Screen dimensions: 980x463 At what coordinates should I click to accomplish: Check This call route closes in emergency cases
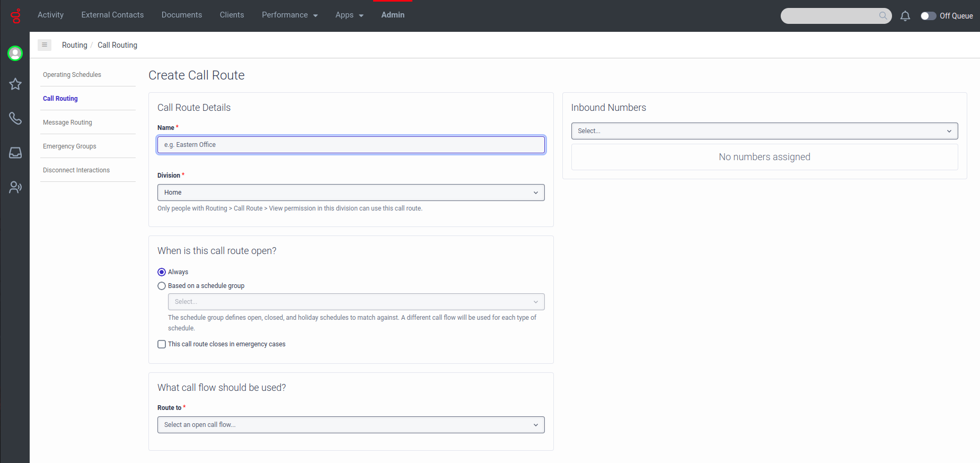[x=162, y=344]
